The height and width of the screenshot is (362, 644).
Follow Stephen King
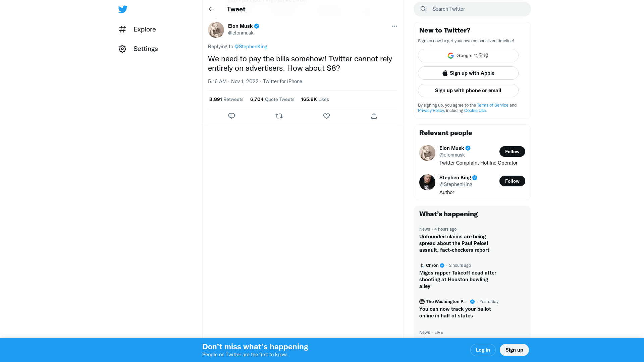click(x=512, y=181)
